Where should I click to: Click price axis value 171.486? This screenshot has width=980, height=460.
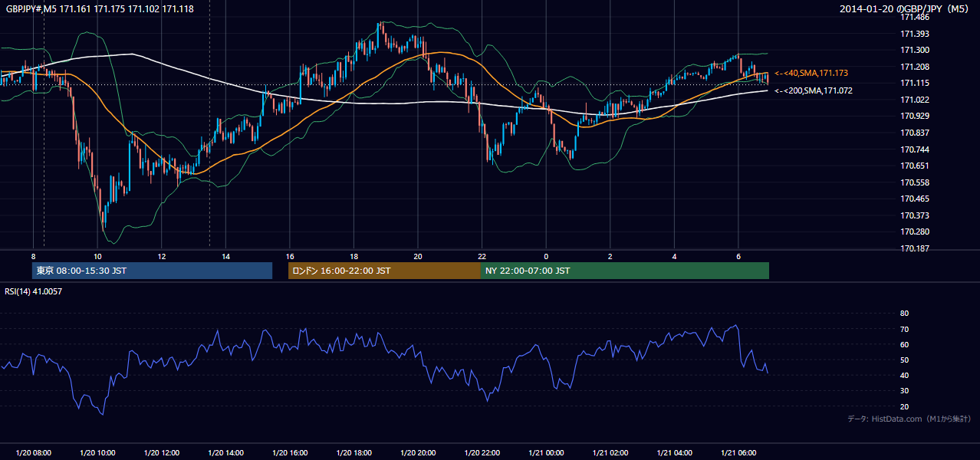(914, 17)
